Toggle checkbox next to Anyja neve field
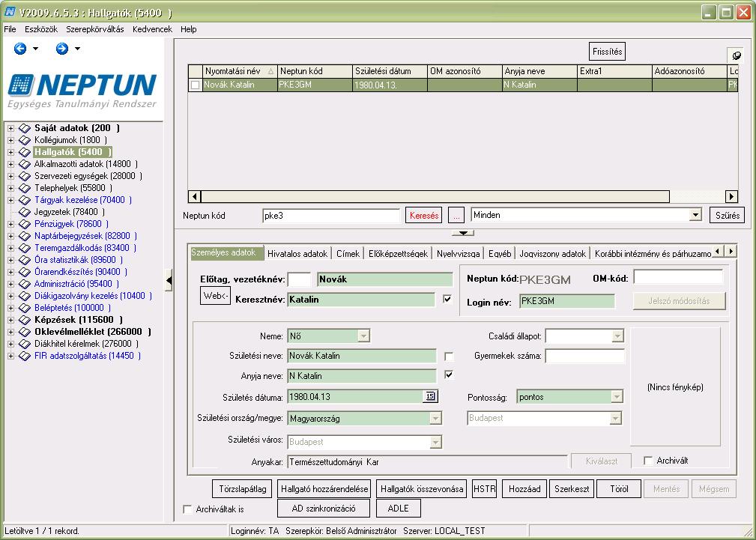The width and height of the screenshot is (756, 540). click(448, 374)
